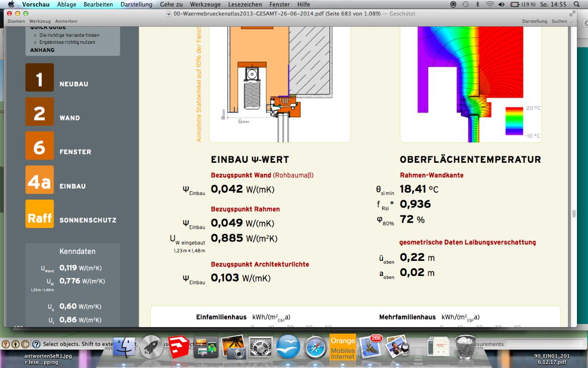This screenshot has width=588, height=368.
Task: Select the antwortenSeft1.jpg desktop file
Action: pos(48,359)
